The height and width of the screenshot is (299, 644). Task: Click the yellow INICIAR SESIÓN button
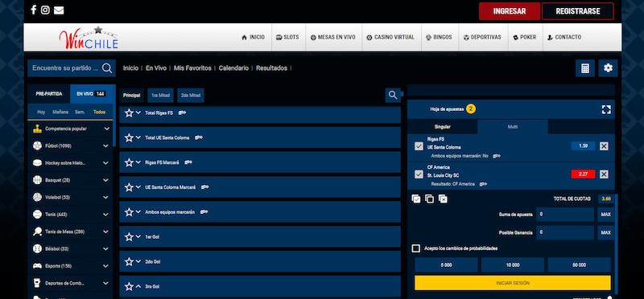coord(513,283)
